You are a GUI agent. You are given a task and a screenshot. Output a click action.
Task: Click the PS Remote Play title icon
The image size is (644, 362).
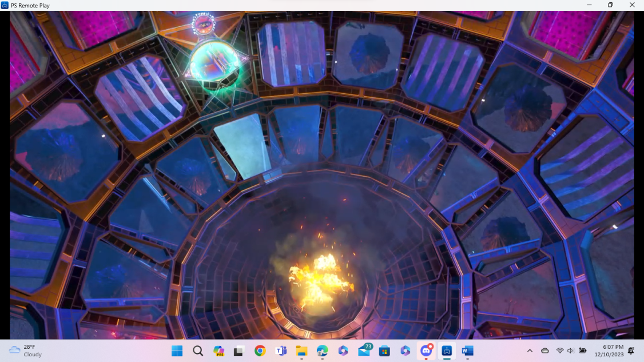point(5,5)
